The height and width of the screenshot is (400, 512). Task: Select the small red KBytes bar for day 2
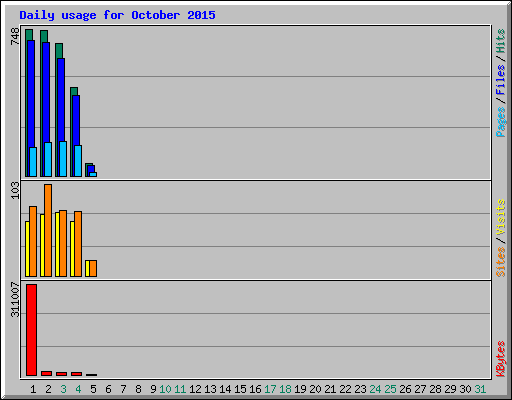pos(46,373)
